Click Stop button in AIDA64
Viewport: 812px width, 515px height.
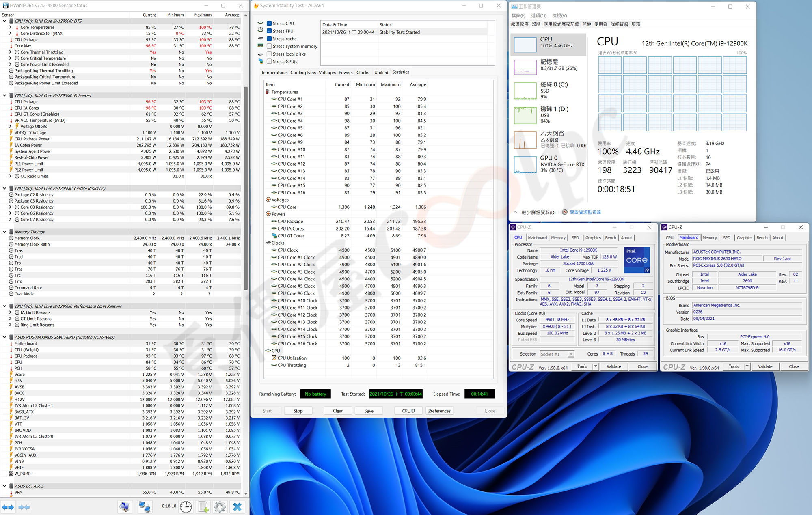point(298,411)
